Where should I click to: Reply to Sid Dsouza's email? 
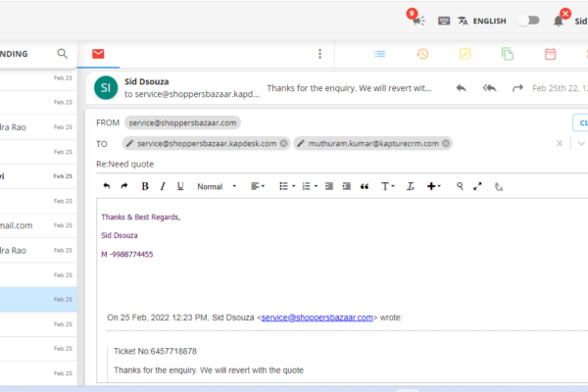(x=462, y=88)
